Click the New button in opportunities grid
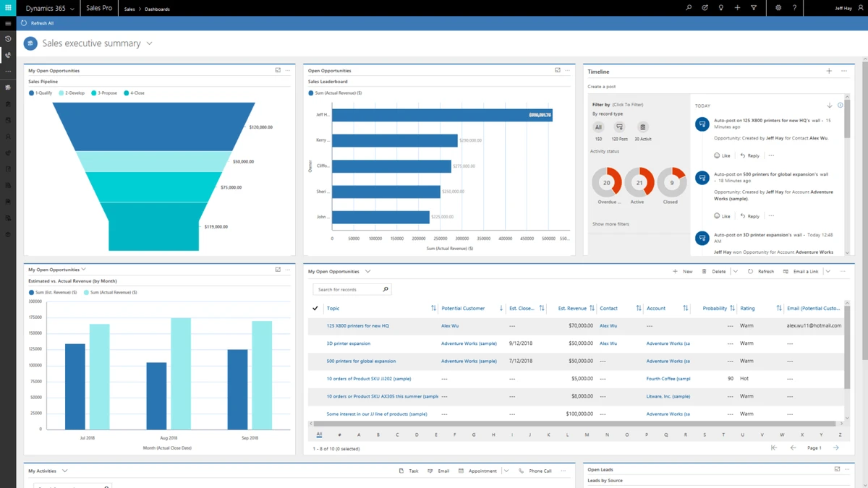Screen dimensions: 868x488 pos(683,272)
